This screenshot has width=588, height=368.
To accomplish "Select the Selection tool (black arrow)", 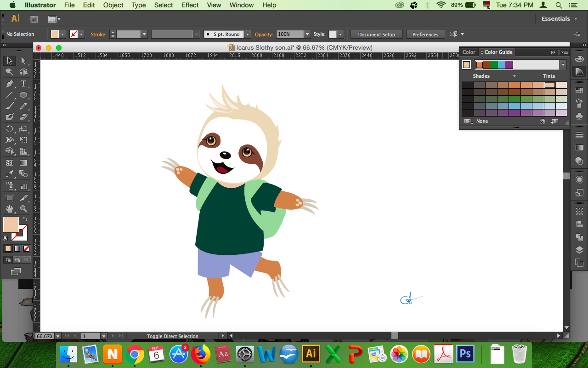I will coord(10,61).
